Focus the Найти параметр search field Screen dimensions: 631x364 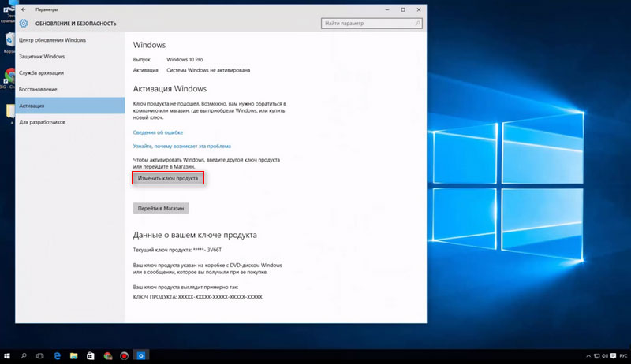click(x=372, y=24)
